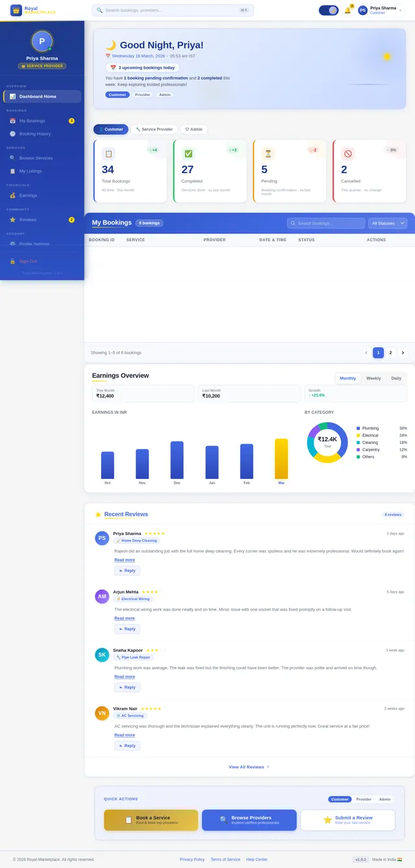The height and width of the screenshot is (868, 415).
Task: Expand Read more on Priya Sharma's review
Action: coord(124,560)
